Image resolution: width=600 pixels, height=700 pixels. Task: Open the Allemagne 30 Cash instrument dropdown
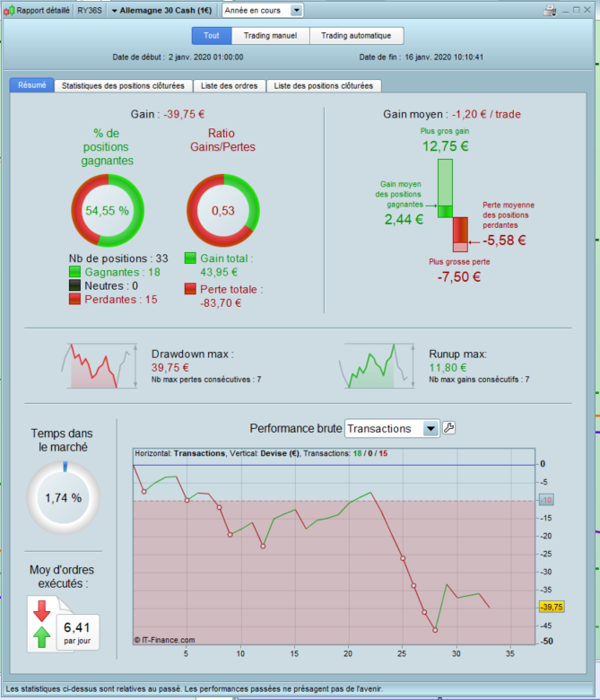pyautogui.click(x=161, y=10)
